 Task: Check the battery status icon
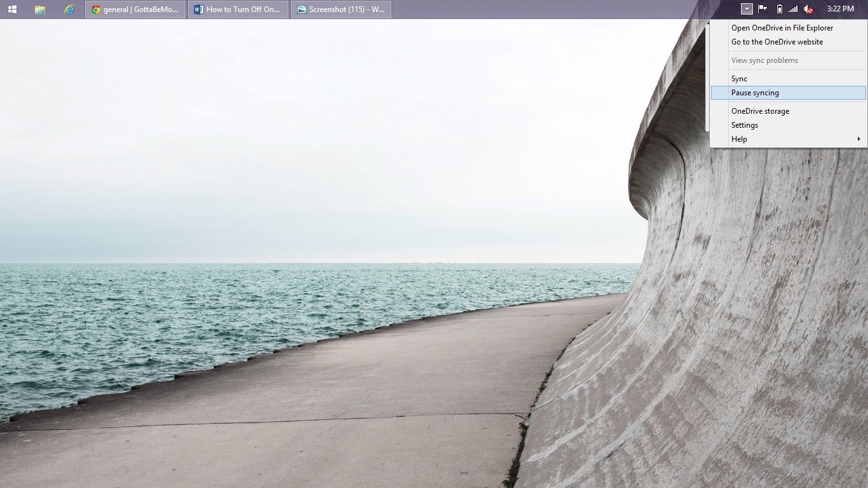780,9
